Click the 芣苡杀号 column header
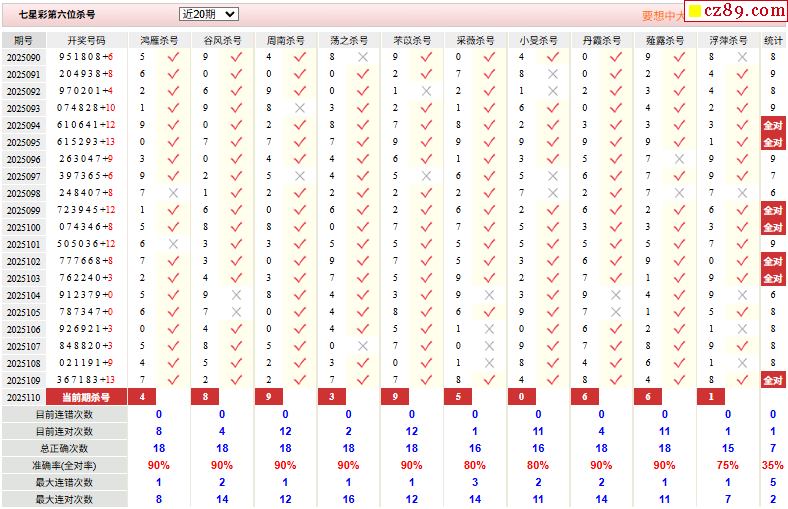This screenshot has height=509, width=788. point(412,40)
